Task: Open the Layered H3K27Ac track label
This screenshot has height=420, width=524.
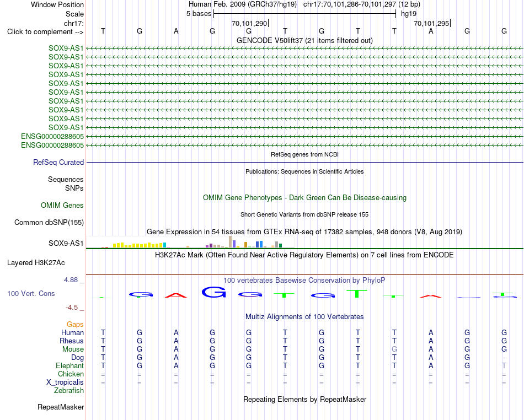Action: point(36,263)
